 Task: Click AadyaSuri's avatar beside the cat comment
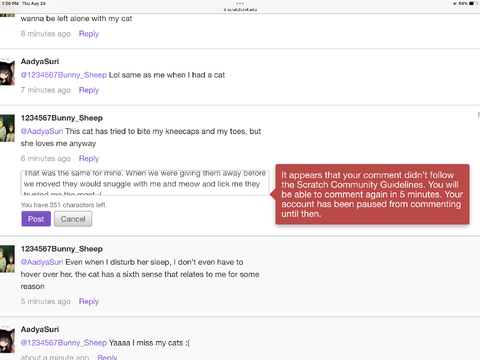pyautogui.click(x=7, y=72)
